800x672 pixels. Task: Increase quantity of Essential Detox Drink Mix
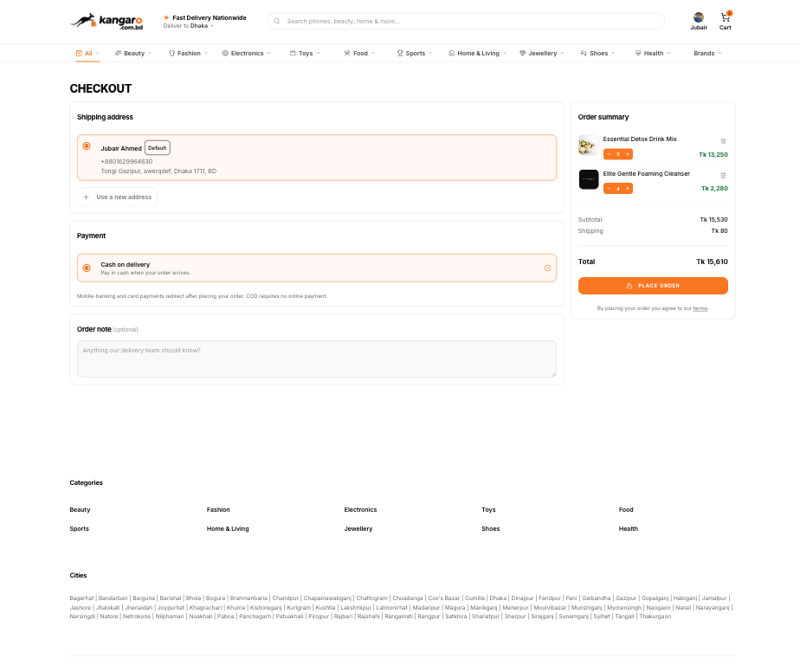tap(628, 154)
